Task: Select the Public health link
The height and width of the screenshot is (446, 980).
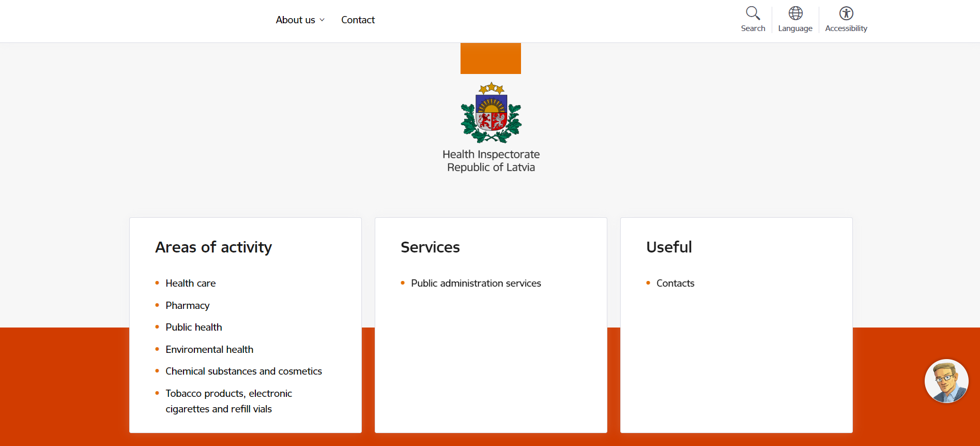Action: pos(193,328)
